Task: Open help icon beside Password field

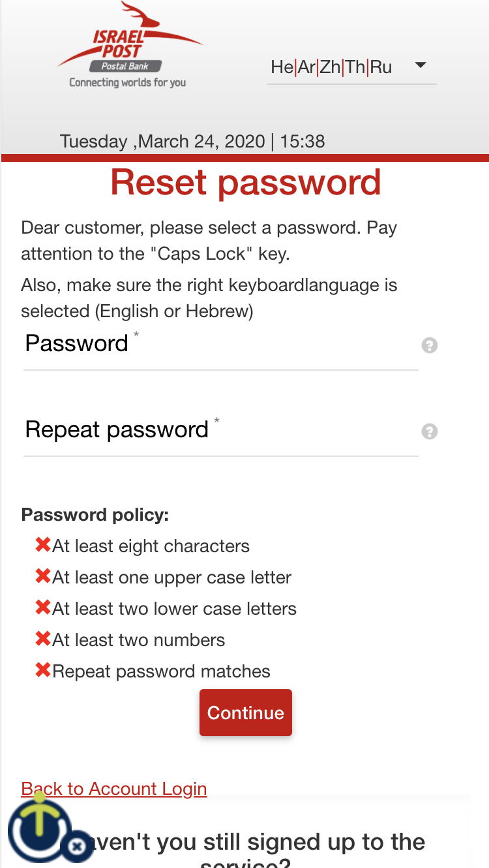Action: (429, 345)
